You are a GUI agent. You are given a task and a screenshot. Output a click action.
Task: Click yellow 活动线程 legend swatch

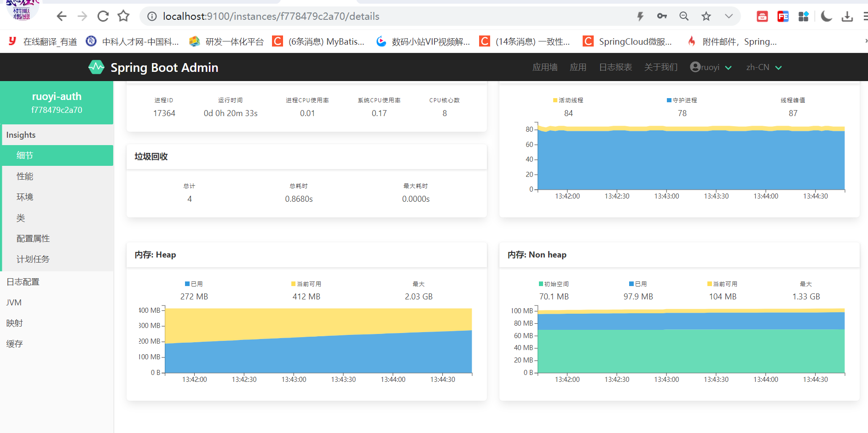point(556,100)
